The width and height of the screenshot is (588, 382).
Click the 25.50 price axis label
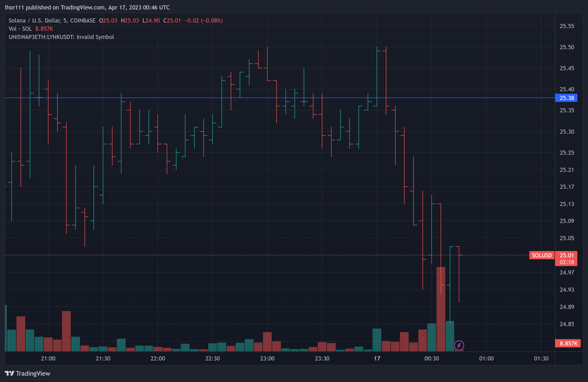click(x=567, y=47)
